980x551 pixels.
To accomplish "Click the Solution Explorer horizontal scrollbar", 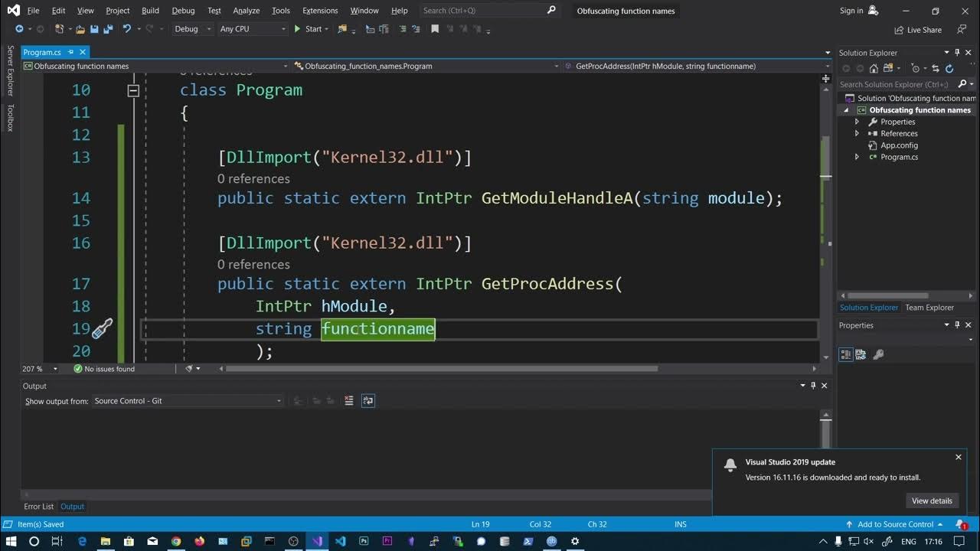I will pyautogui.click(x=888, y=295).
